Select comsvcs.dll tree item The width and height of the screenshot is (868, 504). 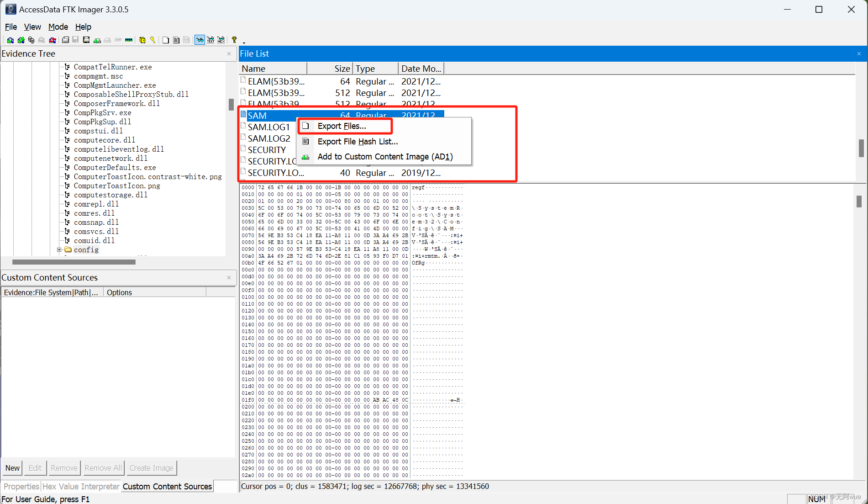tap(96, 232)
